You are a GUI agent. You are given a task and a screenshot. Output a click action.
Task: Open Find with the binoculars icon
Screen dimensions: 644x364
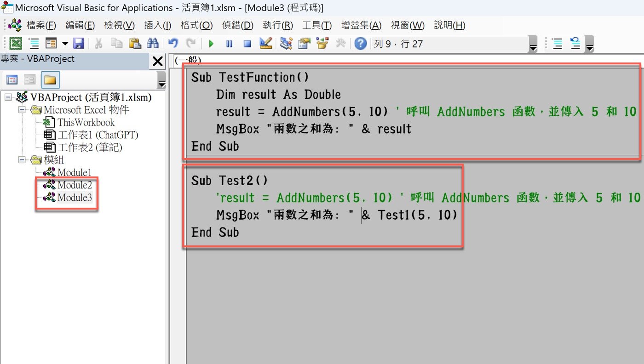click(152, 44)
